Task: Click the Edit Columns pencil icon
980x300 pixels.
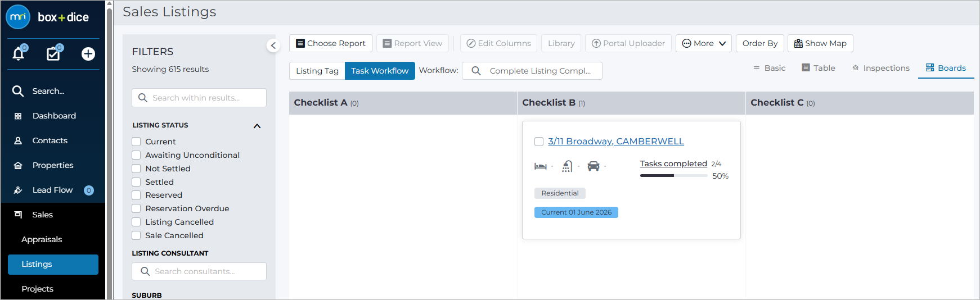Action: pyautogui.click(x=471, y=43)
